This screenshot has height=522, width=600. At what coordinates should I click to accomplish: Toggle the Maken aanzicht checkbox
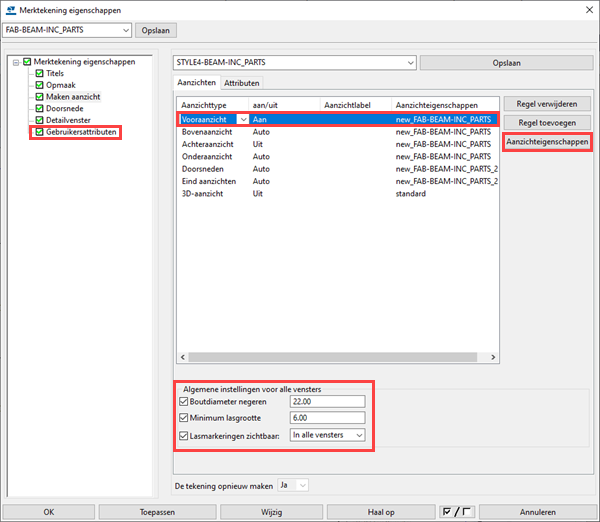(39, 97)
